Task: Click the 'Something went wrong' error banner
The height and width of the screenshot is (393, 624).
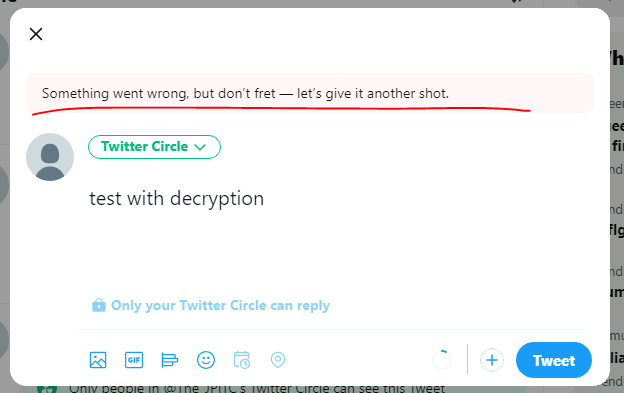Action: (310, 93)
